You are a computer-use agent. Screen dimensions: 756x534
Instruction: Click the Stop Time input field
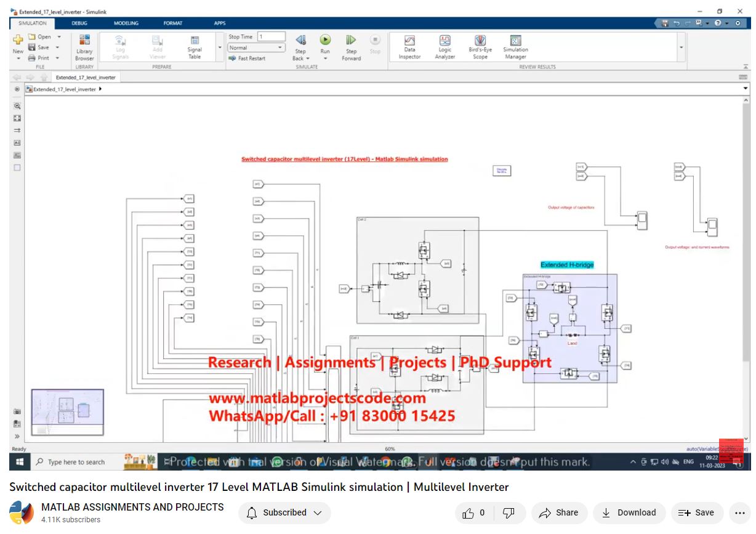(271, 37)
